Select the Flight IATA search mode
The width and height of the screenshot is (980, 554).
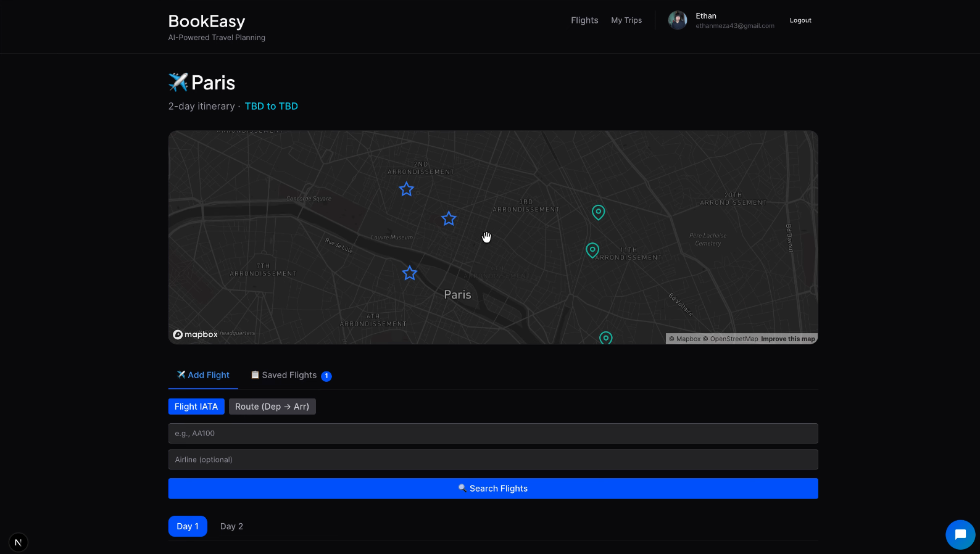(196, 407)
